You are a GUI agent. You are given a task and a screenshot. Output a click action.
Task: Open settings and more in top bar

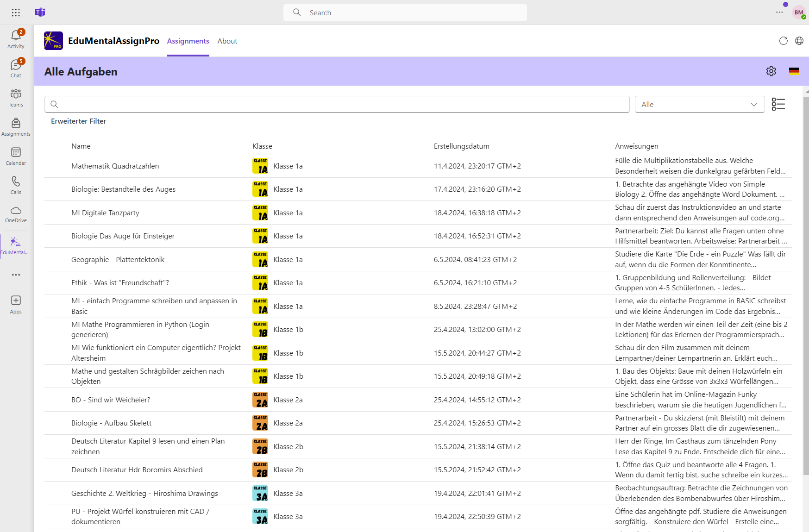779,12
